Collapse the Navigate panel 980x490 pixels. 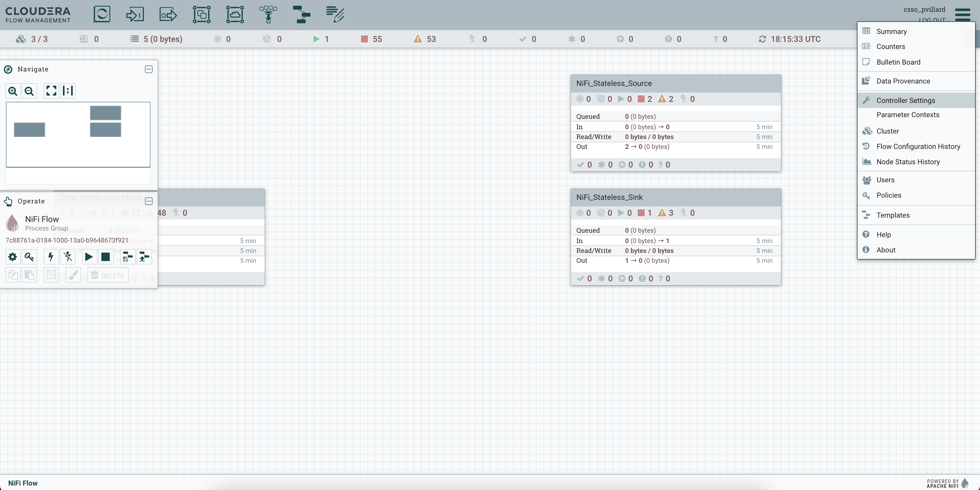pos(149,69)
